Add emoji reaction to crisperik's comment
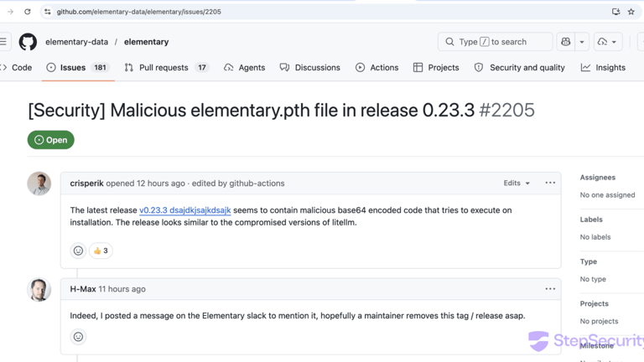Screen dimensions: 644x362 click(78, 251)
